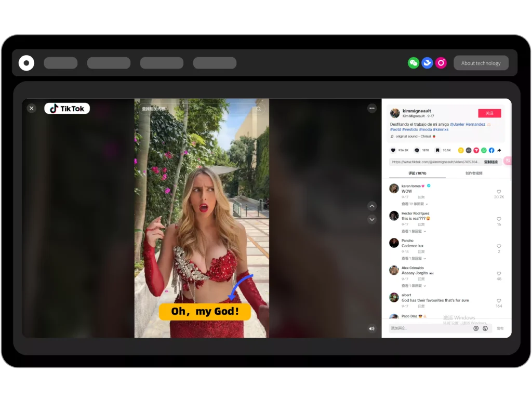
Task: Click the green WeChat icon in header
Action: tap(413, 63)
